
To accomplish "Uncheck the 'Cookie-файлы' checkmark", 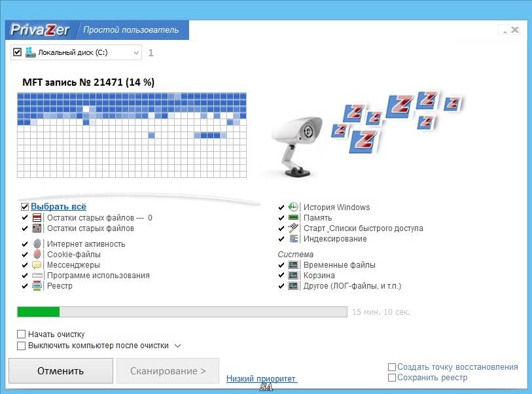I will click(x=25, y=255).
